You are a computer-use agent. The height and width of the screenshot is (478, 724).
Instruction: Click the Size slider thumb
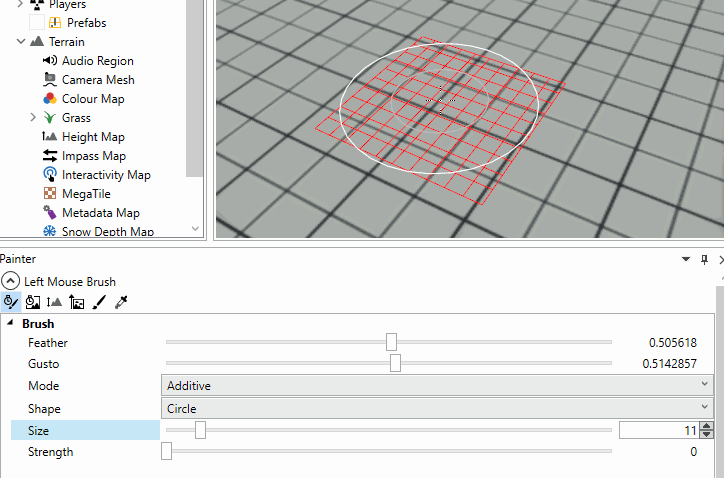click(x=200, y=430)
